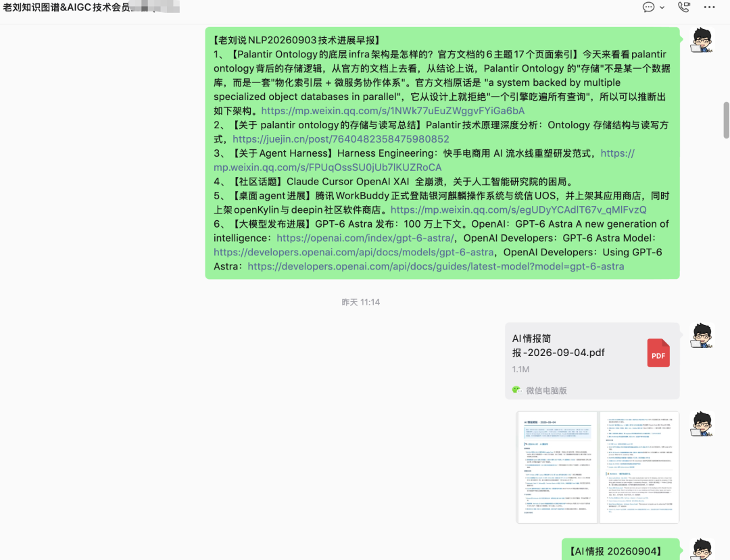The width and height of the screenshot is (730, 560).
Task: Click the 【老刘说NLP20260903技术进展早报】 heading text
Action: (x=297, y=40)
